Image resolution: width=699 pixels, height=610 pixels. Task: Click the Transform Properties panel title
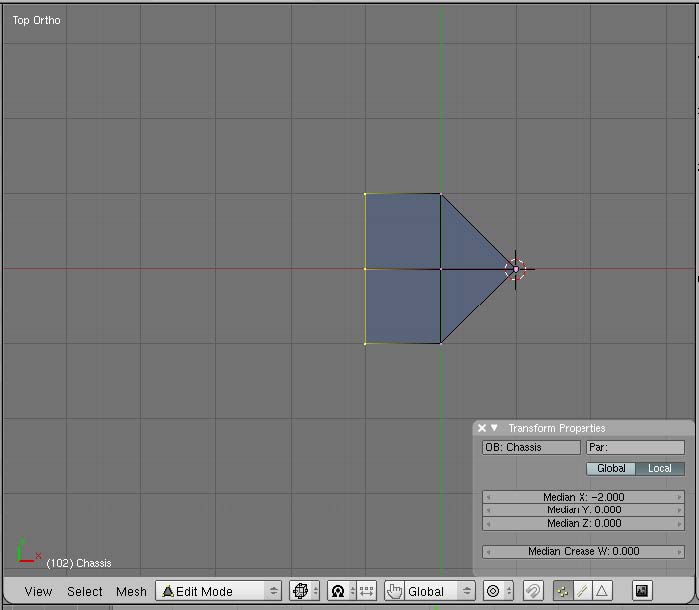coord(557,428)
